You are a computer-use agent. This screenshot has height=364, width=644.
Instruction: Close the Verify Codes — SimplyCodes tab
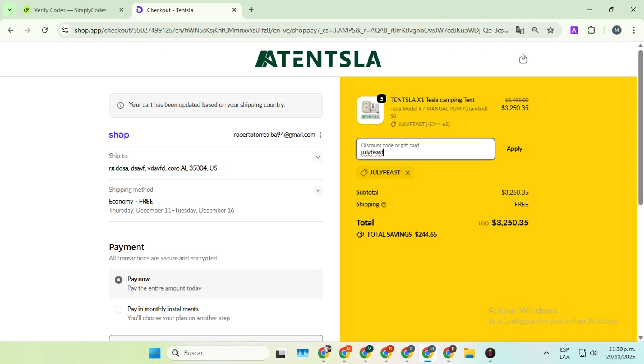[x=122, y=9]
